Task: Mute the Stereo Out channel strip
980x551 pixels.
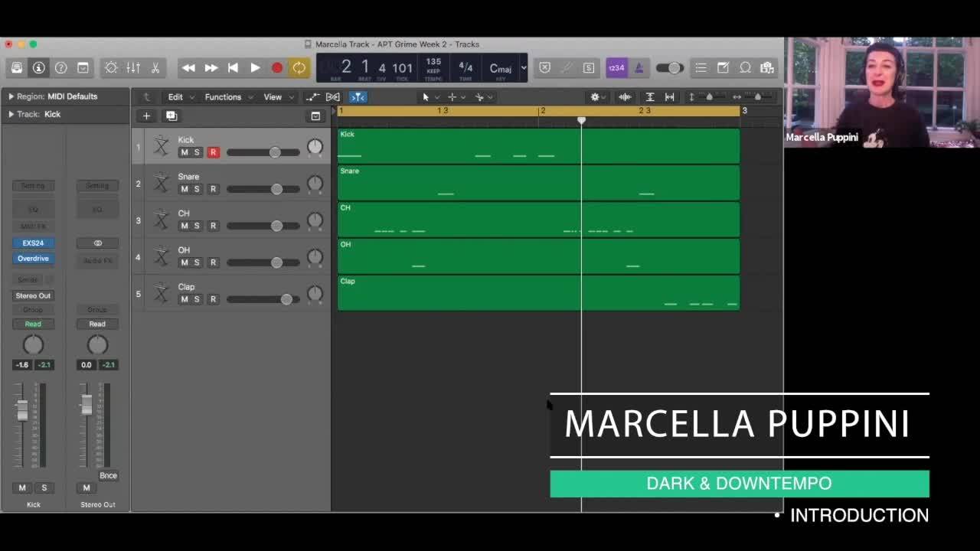Action: 86,487
